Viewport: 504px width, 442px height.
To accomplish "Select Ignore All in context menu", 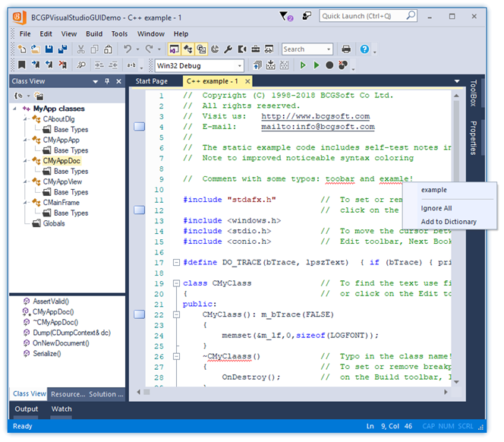I will click(x=436, y=208).
